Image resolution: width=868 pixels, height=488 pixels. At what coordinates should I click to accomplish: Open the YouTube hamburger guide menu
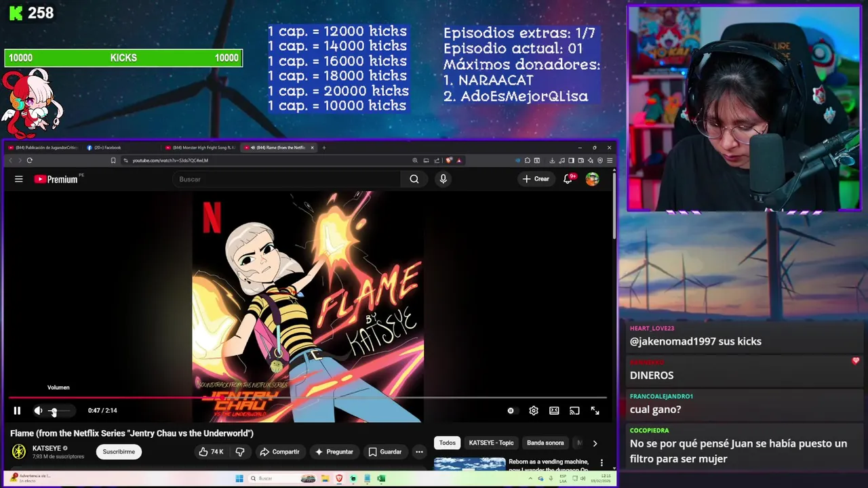pyautogui.click(x=19, y=179)
